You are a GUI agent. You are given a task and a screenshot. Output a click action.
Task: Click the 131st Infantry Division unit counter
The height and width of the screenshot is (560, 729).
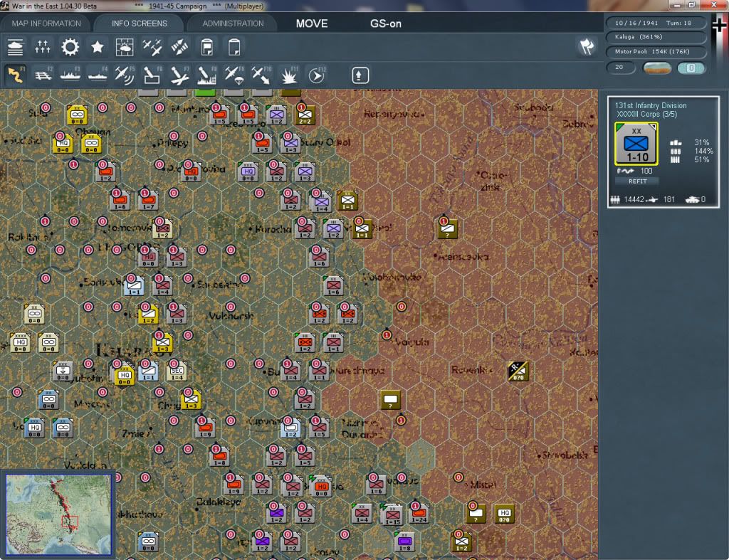pos(636,144)
